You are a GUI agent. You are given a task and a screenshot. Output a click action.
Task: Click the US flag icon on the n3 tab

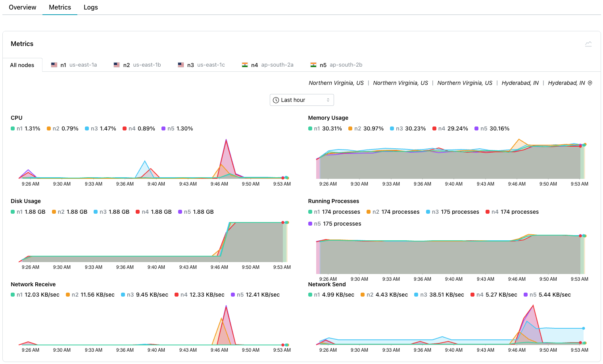point(181,64)
